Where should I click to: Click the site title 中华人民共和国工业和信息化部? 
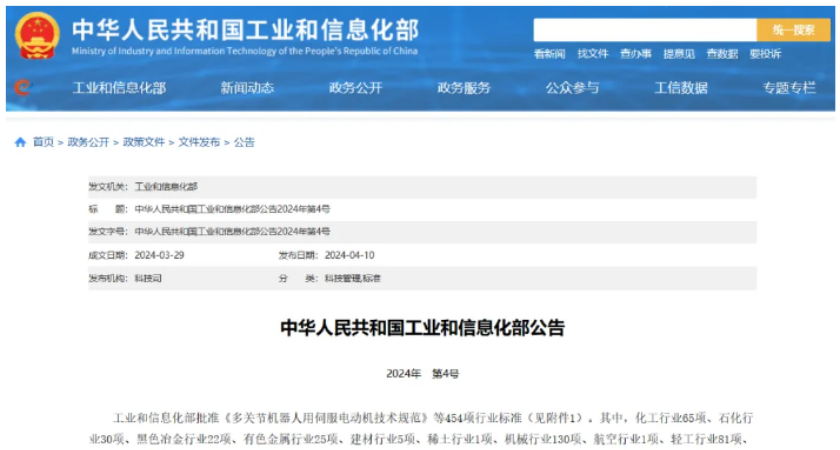pyautogui.click(x=245, y=29)
